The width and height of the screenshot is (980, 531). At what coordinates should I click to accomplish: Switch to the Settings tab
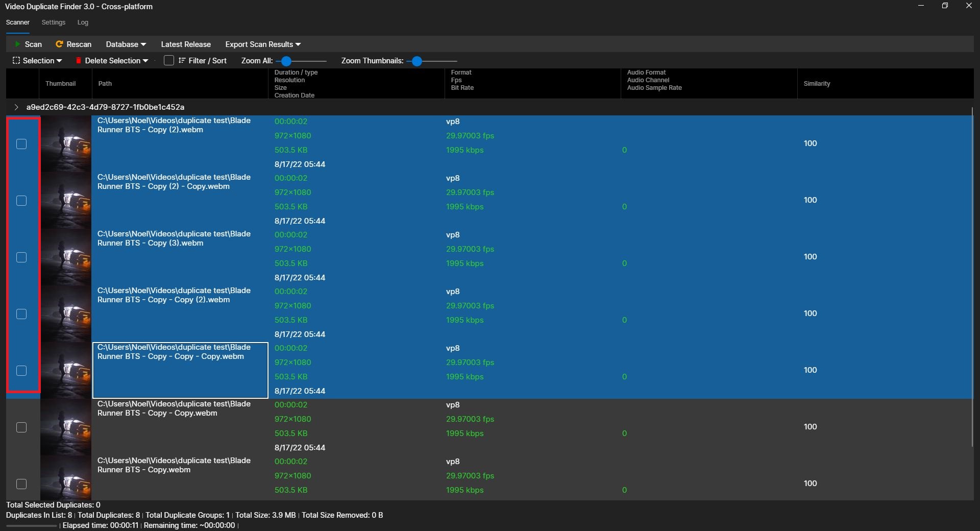click(53, 22)
